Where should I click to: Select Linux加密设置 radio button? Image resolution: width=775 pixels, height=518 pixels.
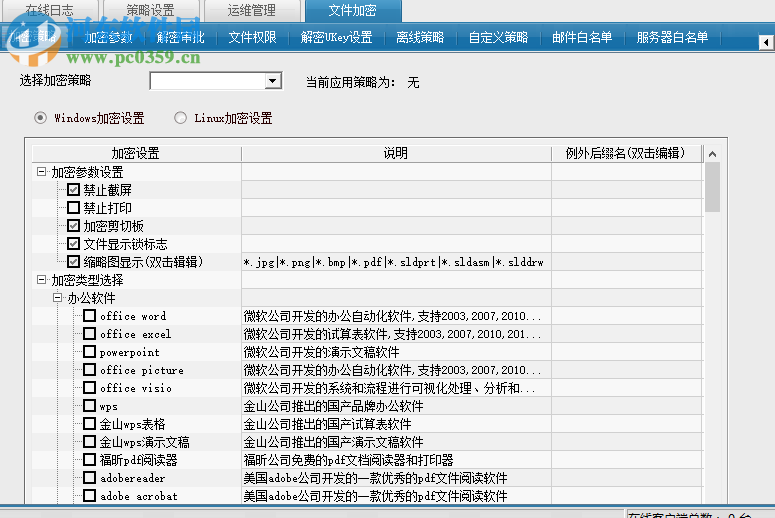coord(180,118)
